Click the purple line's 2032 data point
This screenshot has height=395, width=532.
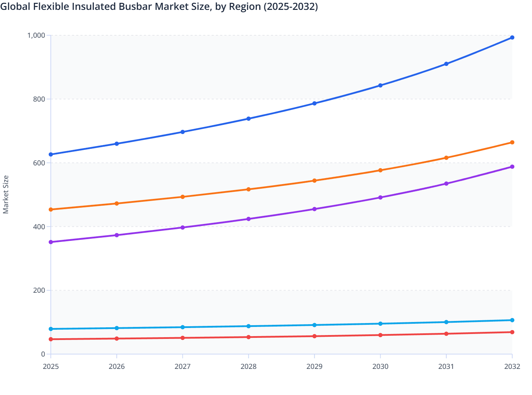(x=512, y=166)
